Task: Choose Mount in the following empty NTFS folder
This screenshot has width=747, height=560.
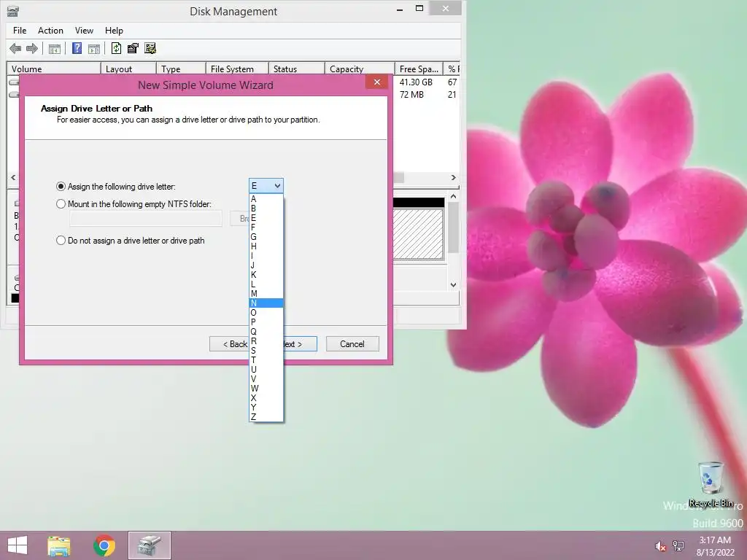Action: pyautogui.click(x=133, y=204)
